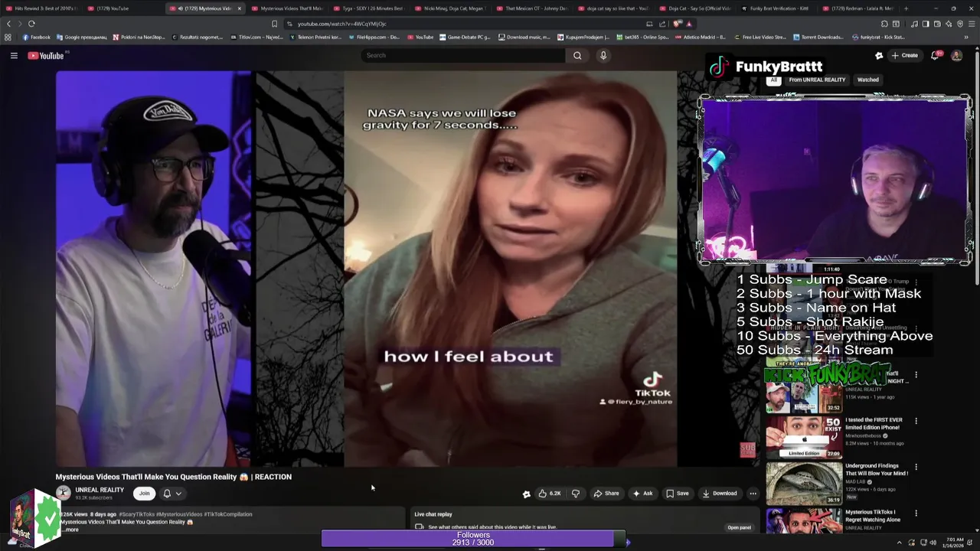The image size is (980, 551).
Task: Open the Torrent Downloads bookmark
Action: [819, 37]
